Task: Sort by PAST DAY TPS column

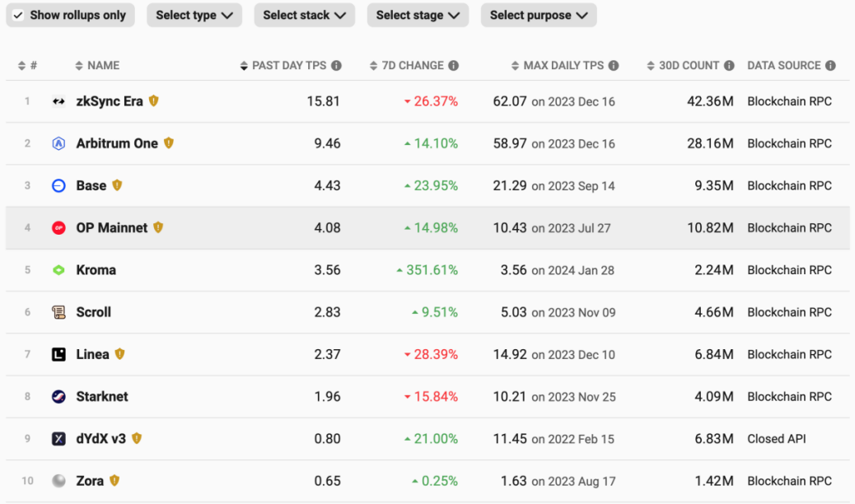Action: coord(283,65)
